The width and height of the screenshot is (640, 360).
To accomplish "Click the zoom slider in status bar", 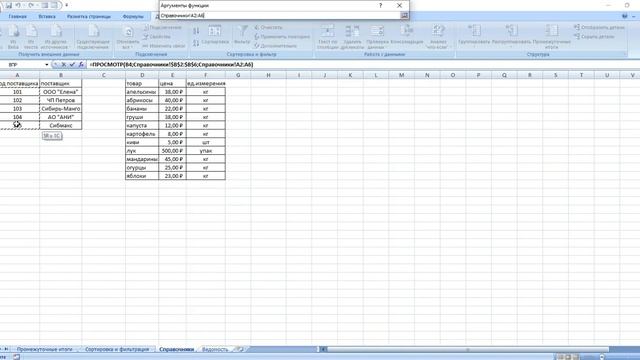I will click(x=602, y=357).
